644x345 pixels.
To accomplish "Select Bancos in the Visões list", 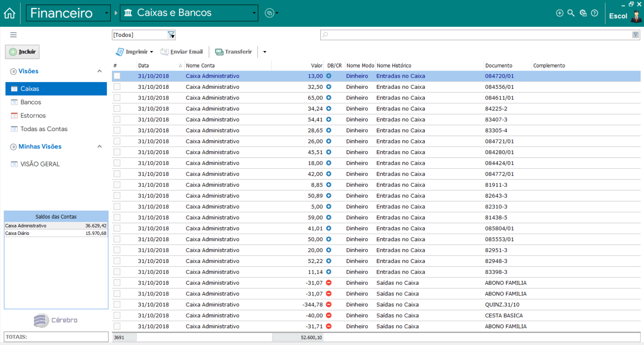I will [31, 102].
